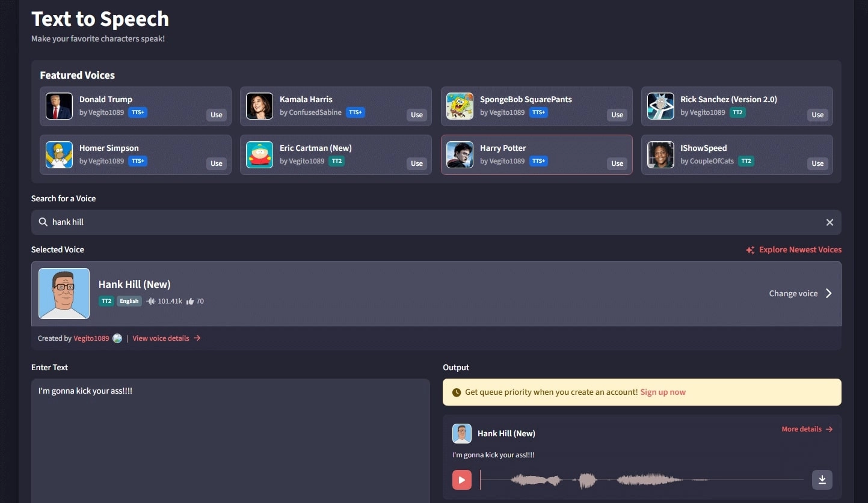Use the Harry Potter voice
The height and width of the screenshot is (503, 868).
617,163
